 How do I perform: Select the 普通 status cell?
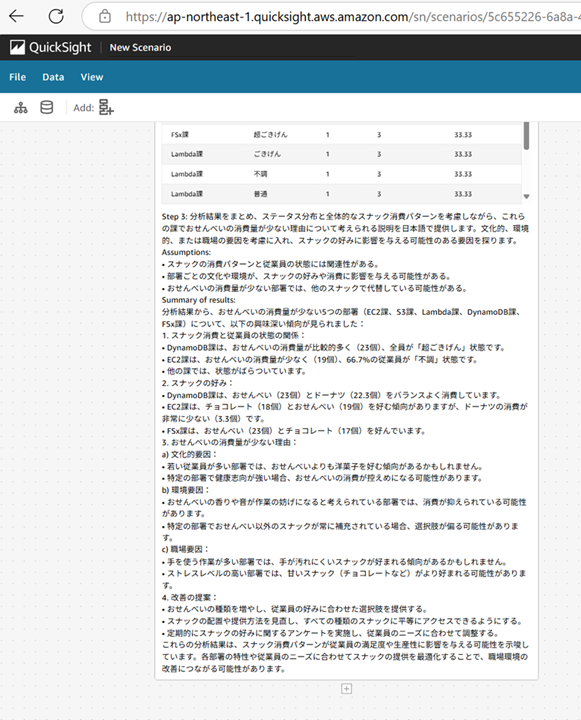pos(260,194)
